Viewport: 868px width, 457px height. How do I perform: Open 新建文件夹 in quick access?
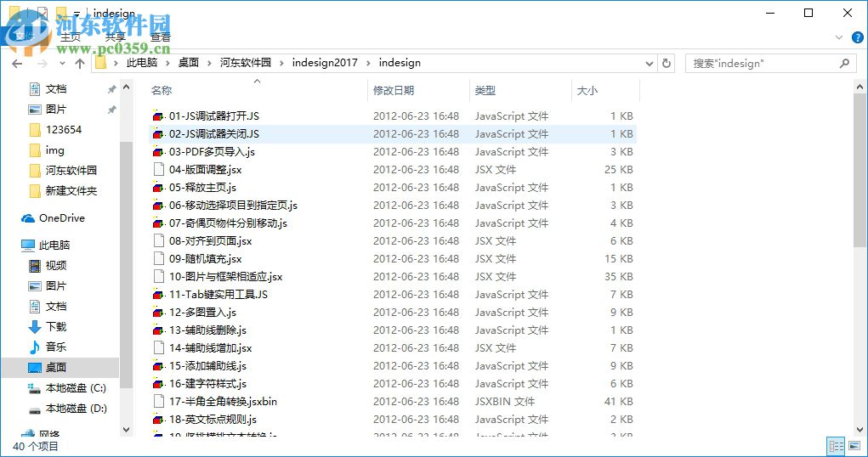coord(63,191)
